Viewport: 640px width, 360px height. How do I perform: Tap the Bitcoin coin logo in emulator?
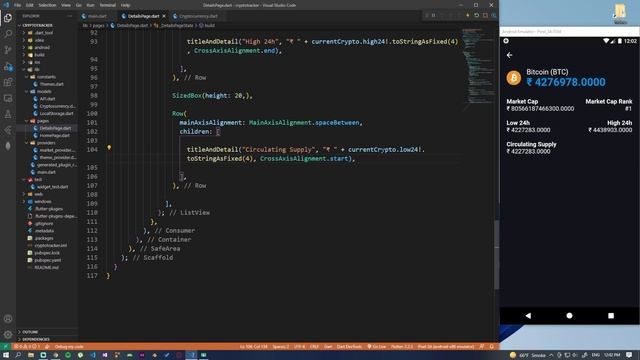point(513,78)
